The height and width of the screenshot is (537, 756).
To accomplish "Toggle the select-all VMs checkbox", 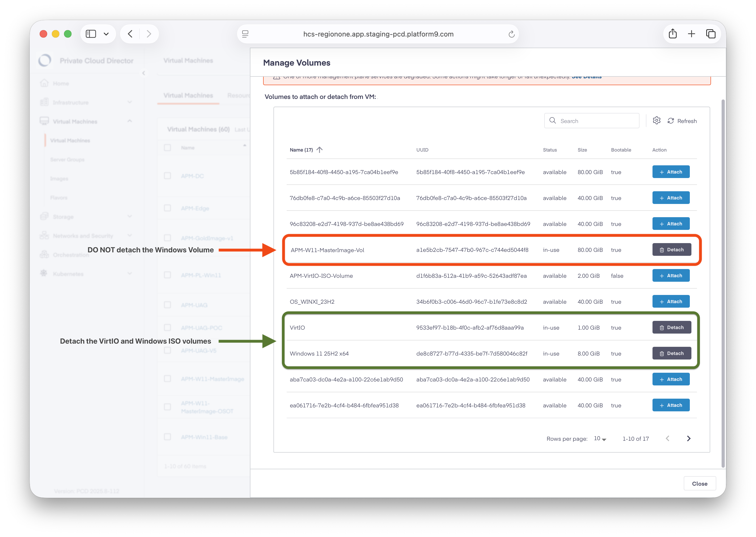I will tap(167, 148).
